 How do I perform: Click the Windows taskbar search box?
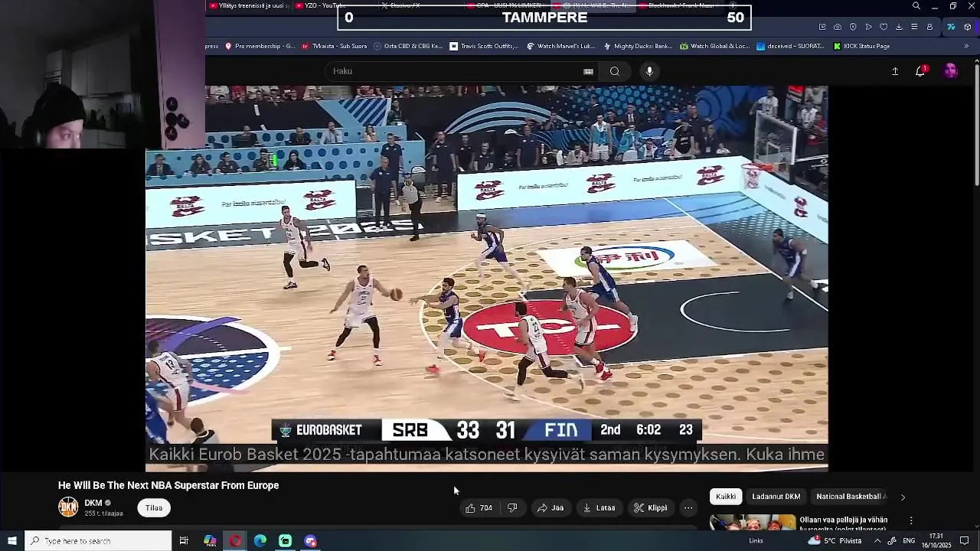[98, 541]
